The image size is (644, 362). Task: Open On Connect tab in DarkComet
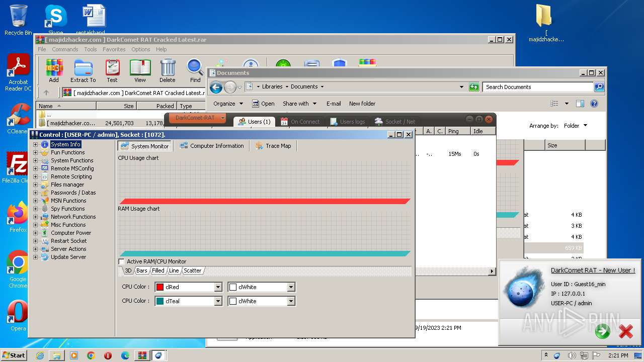(x=300, y=121)
